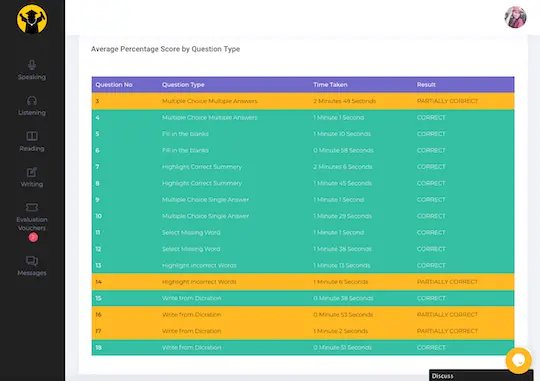The height and width of the screenshot is (381, 540).
Task: Click '2 Minutes 49 Seconds' time cell
Action: point(344,101)
